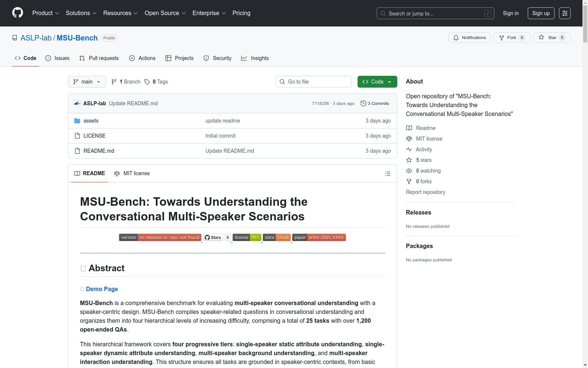Click the Sign up button

[x=541, y=13]
